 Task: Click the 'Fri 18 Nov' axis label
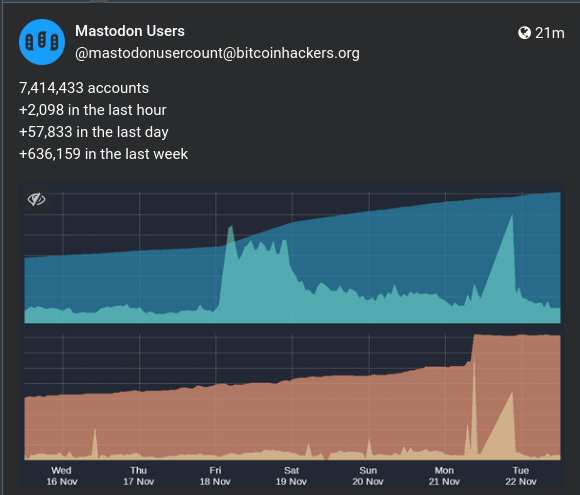[215, 476]
